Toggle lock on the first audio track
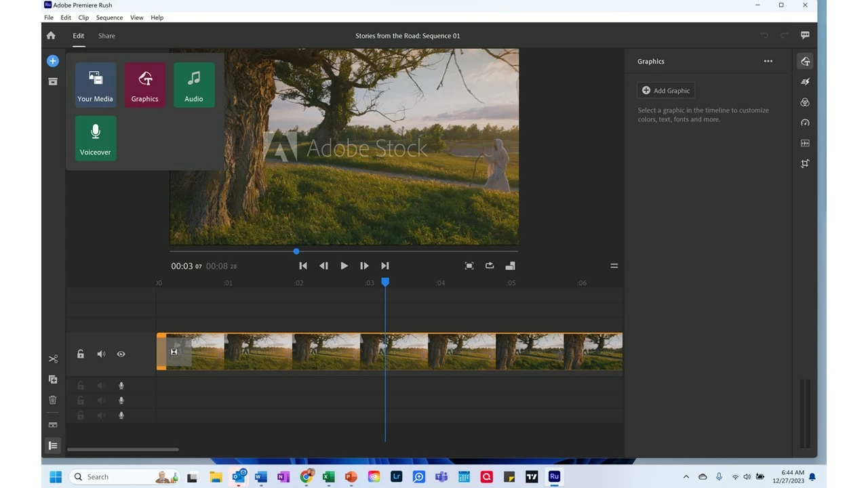Viewport: 868px width, 488px height. click(x=80, y=386)
